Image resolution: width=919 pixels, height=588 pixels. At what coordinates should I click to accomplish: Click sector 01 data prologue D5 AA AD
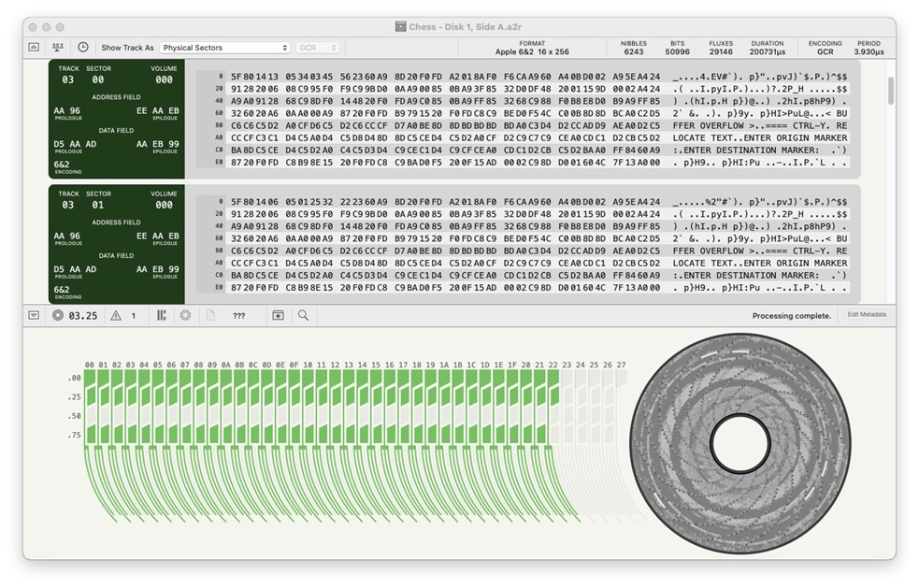75,269
